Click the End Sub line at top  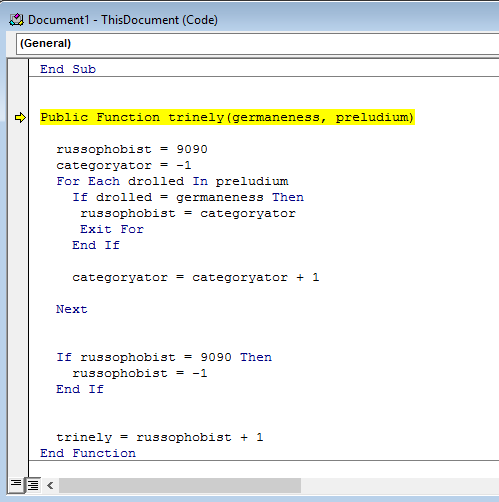[x=68, y=69]
